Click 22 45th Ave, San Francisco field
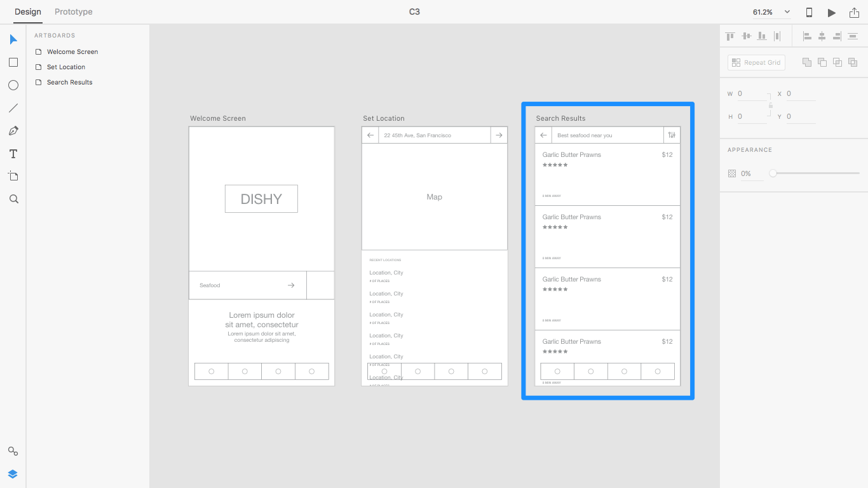The width and height of the screenshot is (868, 488). coord(435,135)
